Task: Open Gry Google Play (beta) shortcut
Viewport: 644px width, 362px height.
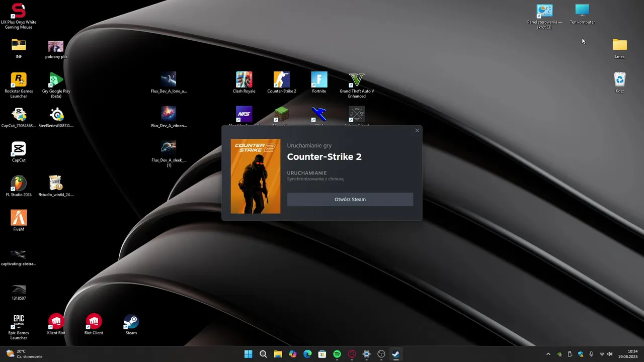Action: [56, 84]
